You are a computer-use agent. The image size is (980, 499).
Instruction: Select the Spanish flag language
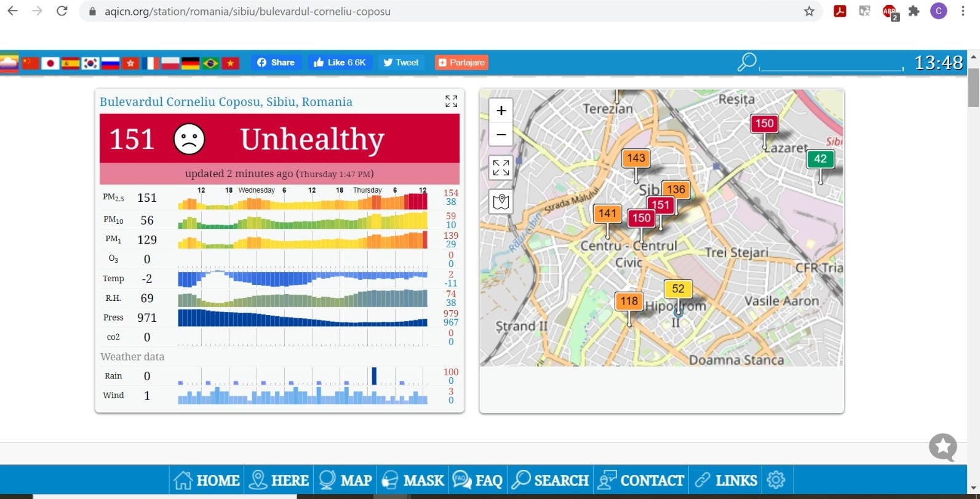(70, 63)
